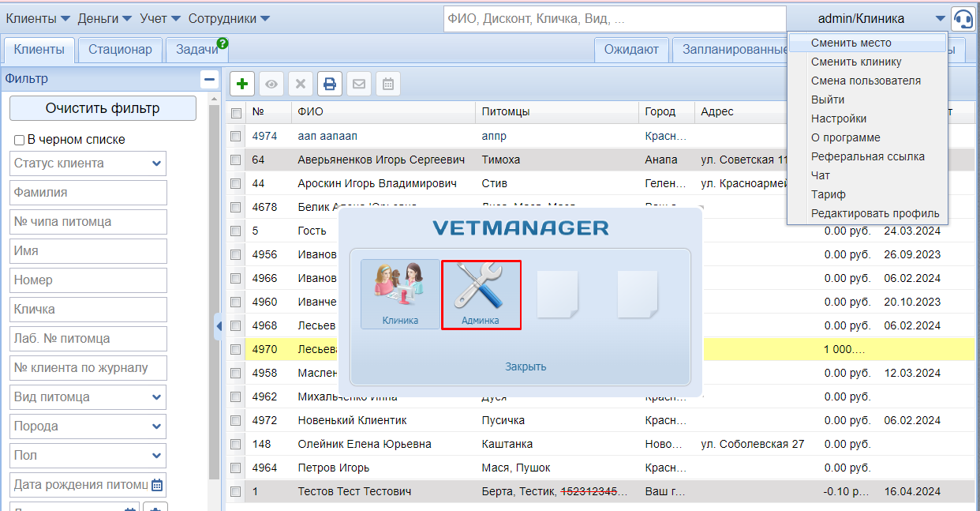
Task: Open the Статус клиента dropdown
Action: [88, 163]
